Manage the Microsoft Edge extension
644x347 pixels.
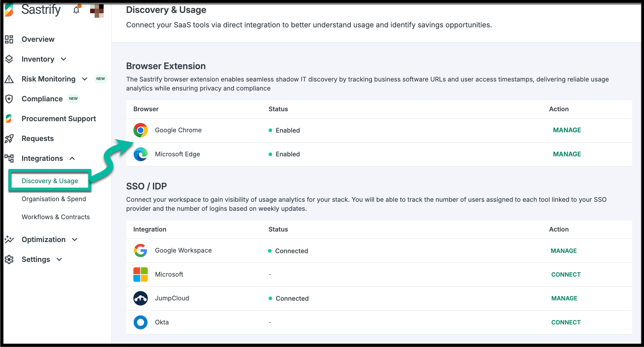pos(567,154)
